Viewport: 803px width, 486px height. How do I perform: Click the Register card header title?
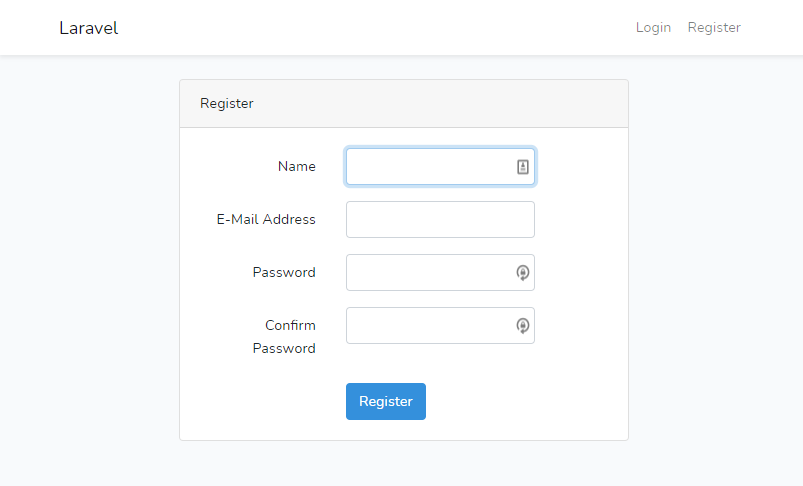point(227,103)
